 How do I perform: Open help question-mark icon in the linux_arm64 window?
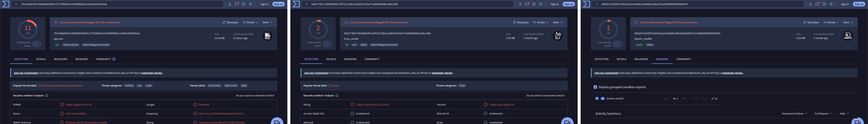tap(534, 4)
